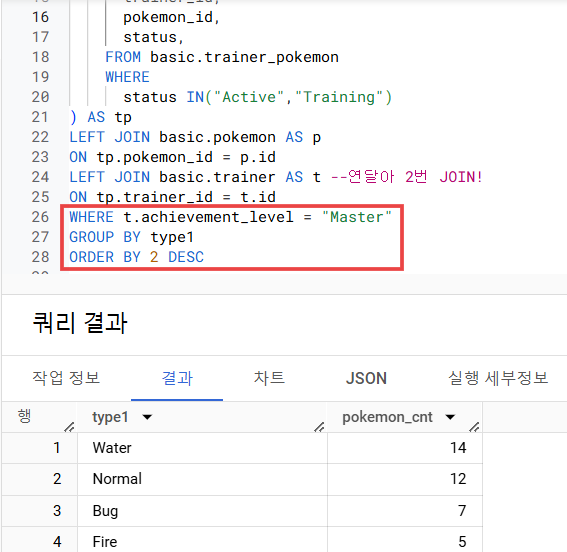Click basic.pokemon in the LEFT JOIN line
567x552 pixels.
(x=217, y=137)
